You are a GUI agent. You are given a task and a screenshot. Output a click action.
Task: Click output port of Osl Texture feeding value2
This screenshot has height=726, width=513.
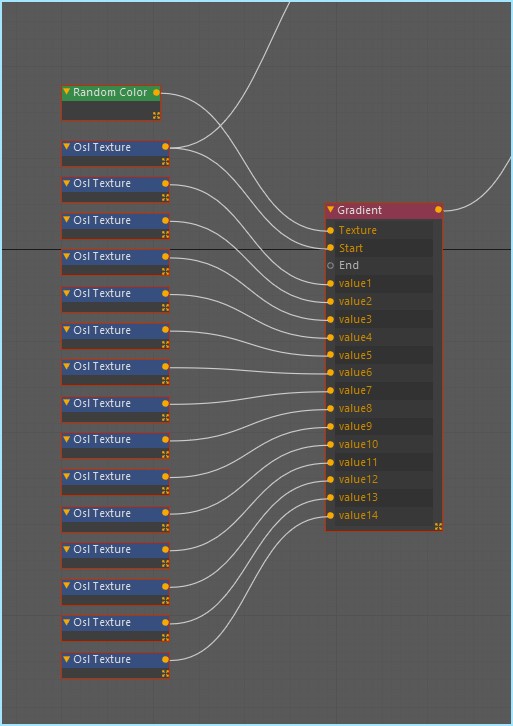click(165, 220)
